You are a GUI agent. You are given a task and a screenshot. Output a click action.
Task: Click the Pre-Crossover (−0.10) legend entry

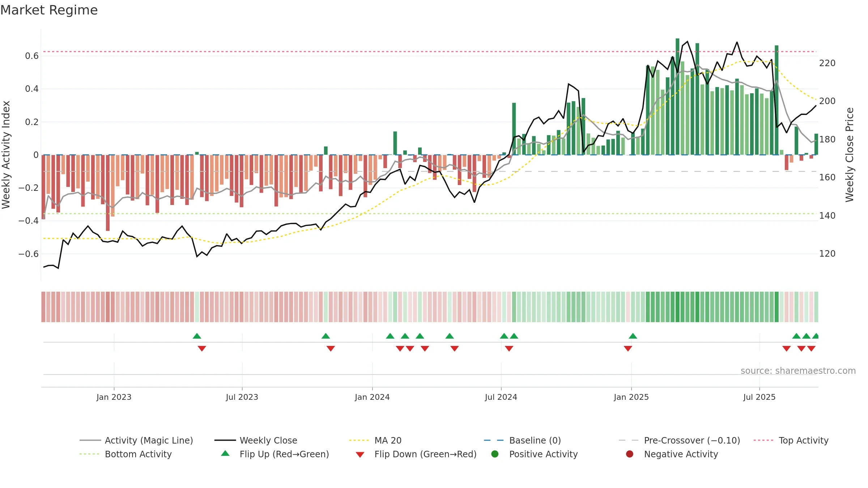coord(680,440)
